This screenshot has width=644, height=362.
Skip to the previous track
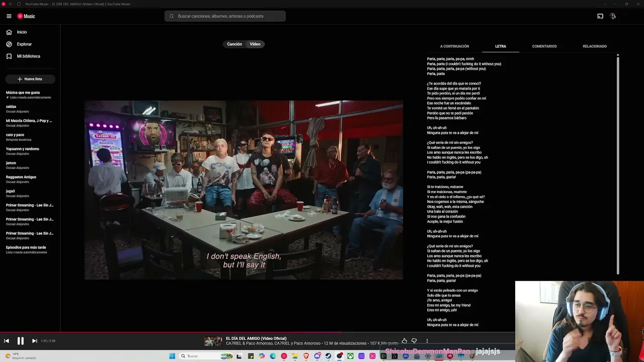7,341
